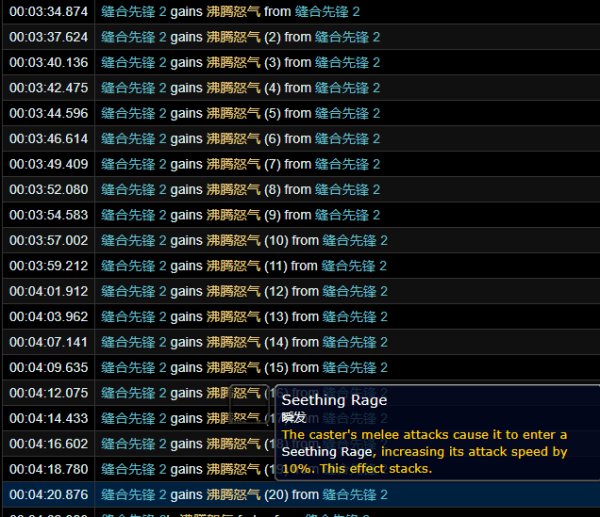Click the 00:04:09.635 timestamp

[x=48, y=367]
